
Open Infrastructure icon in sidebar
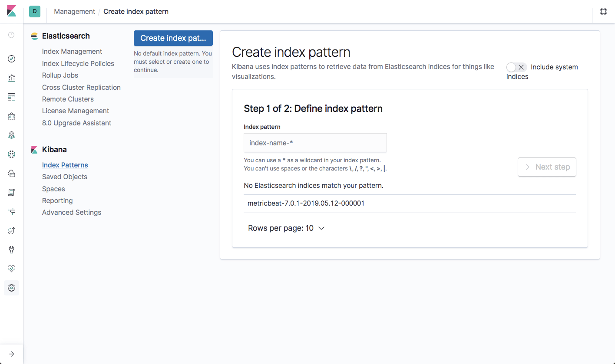[11, 173]
